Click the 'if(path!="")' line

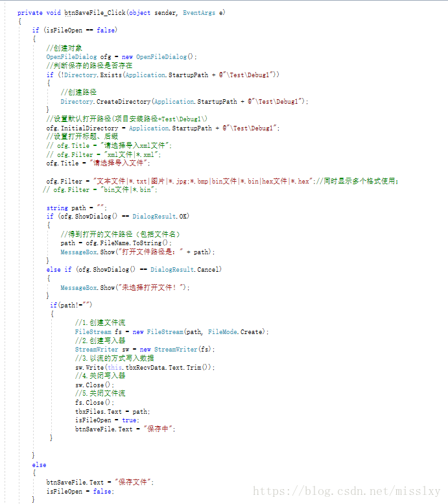click(x=71, y=305)
